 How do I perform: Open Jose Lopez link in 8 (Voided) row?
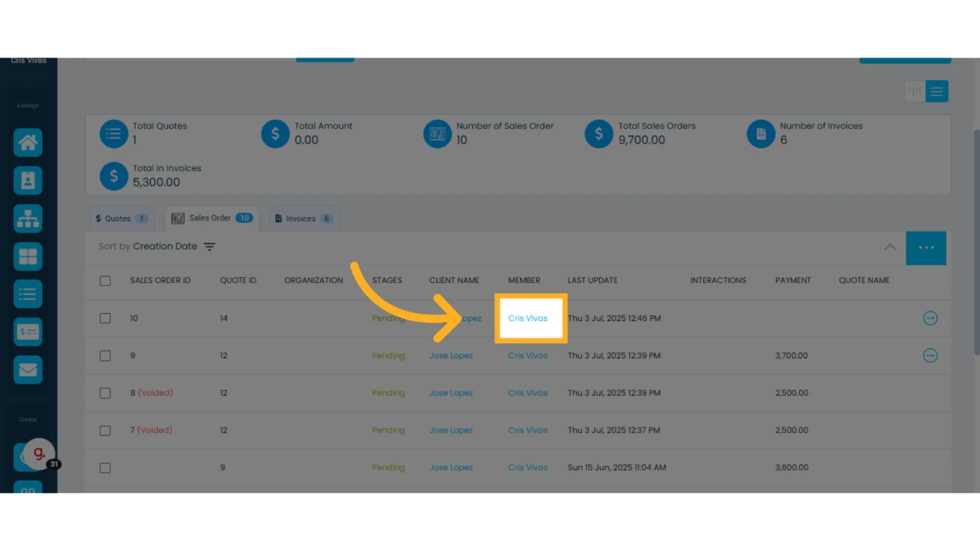[x=451, y=393]
